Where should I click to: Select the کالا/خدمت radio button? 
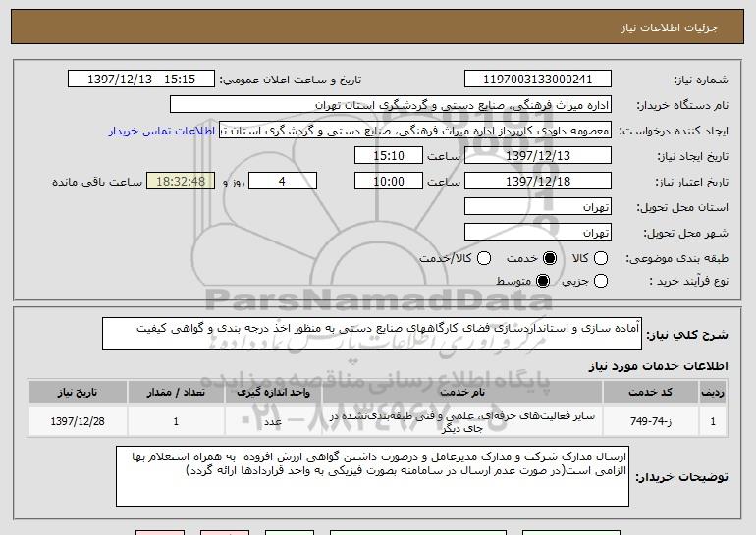click(484, 258)
